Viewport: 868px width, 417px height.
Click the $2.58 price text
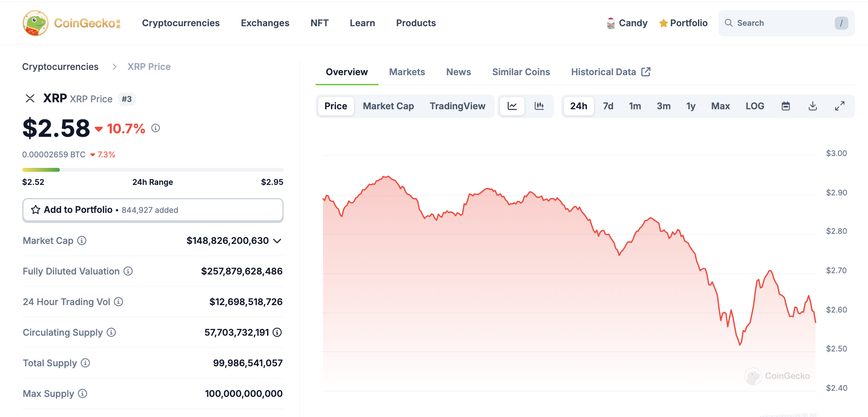56,128
